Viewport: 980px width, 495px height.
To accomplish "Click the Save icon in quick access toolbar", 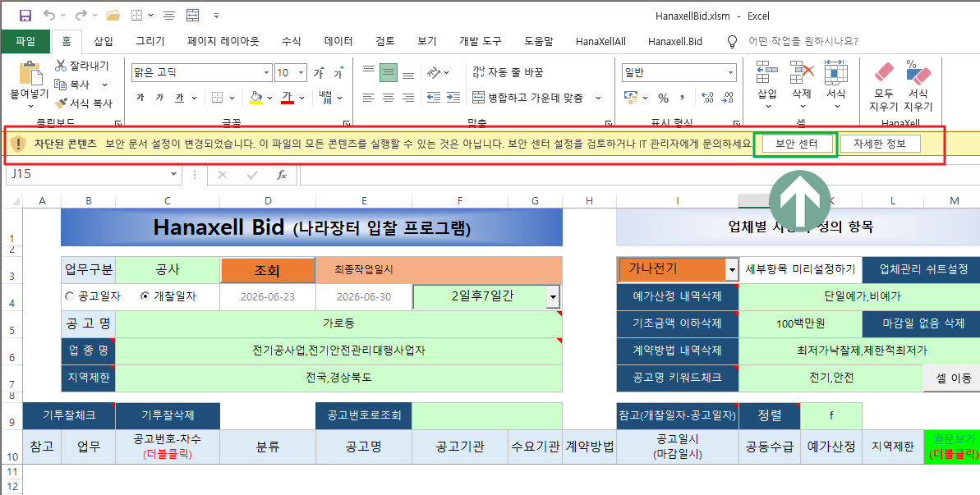I will point(25,16).
